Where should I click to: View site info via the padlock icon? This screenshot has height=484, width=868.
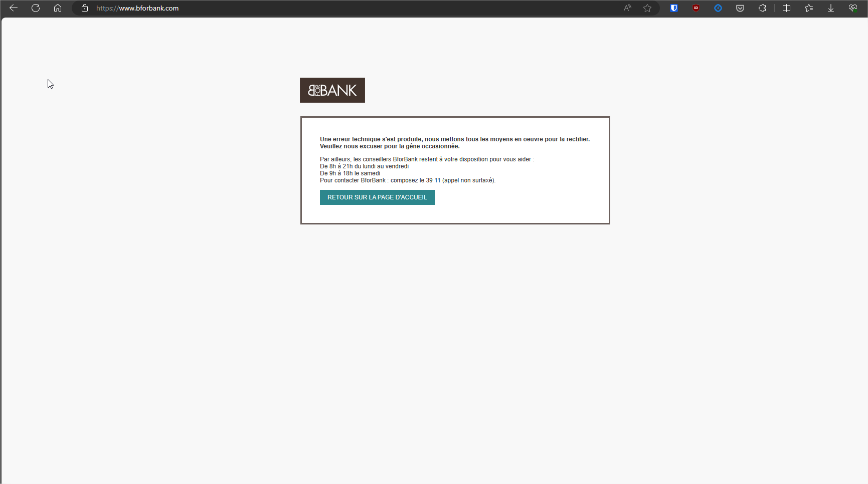tap(85, 8)
